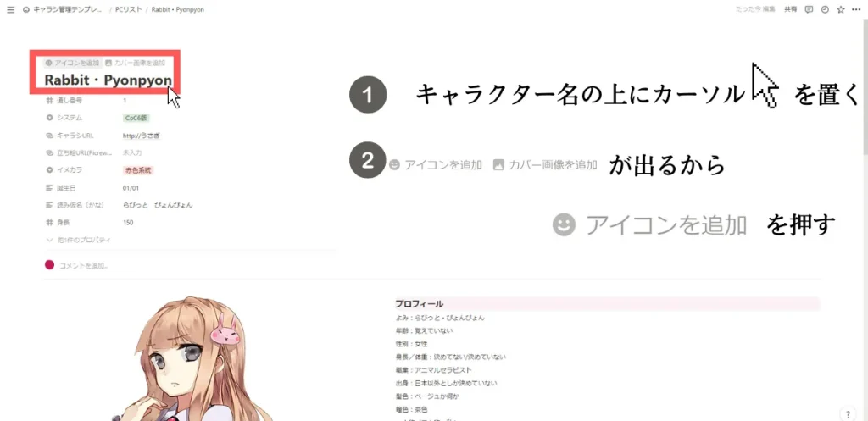Add a comment in コメントを追加 field
This screenshot has width=868, height=421.
(x=83, y=265)
